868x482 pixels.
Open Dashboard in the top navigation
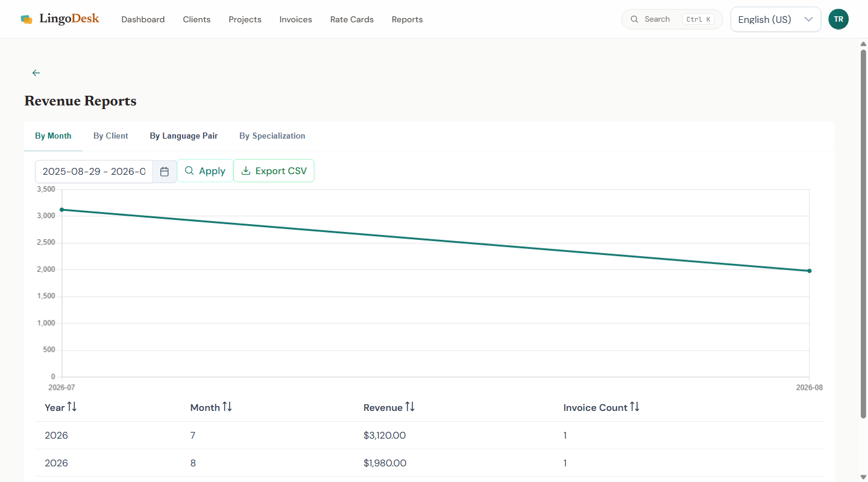pyautogui.click(x=143, y=19)
